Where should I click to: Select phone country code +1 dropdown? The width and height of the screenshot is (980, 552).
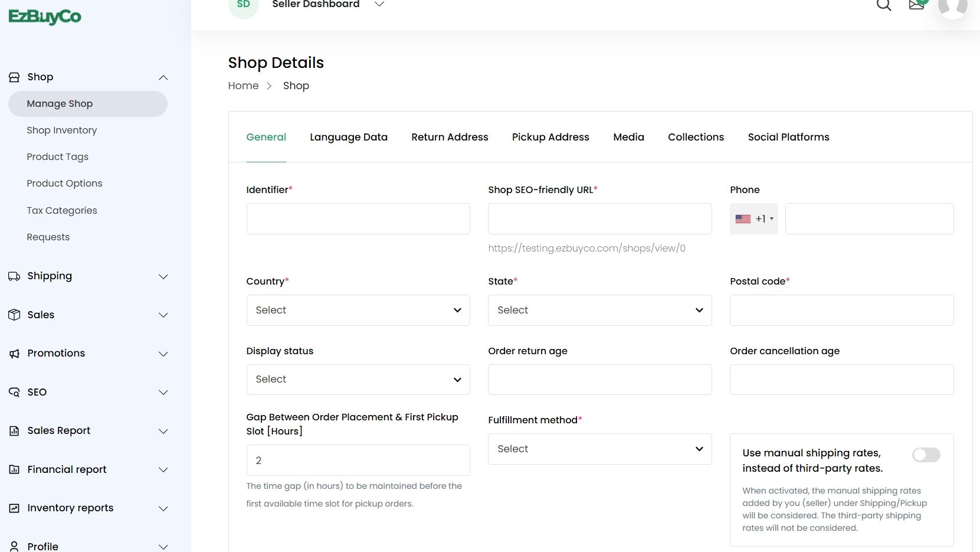coord(754,219)
